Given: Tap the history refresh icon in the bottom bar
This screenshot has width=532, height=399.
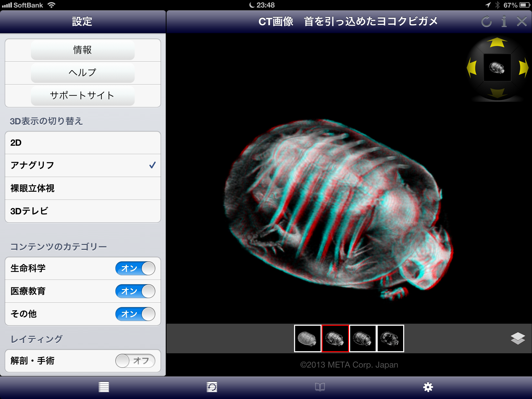Looking at the screenshot, I should coord(212,387).
